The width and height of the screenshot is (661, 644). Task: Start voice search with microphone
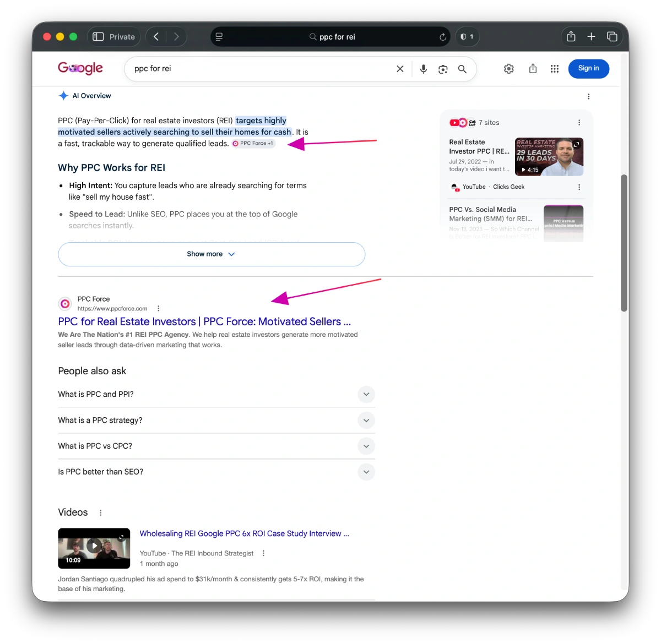coord(423,69)
